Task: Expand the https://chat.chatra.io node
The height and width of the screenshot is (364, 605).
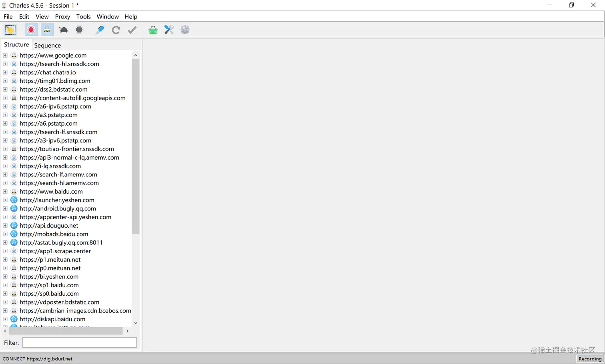Action: pyautogui.click(x=5, y=72)
